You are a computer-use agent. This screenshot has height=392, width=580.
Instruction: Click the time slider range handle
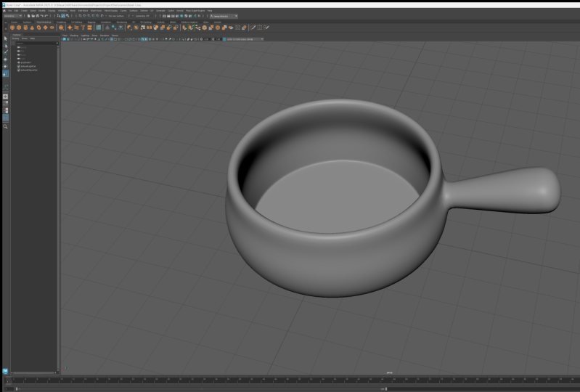(385, 388)
